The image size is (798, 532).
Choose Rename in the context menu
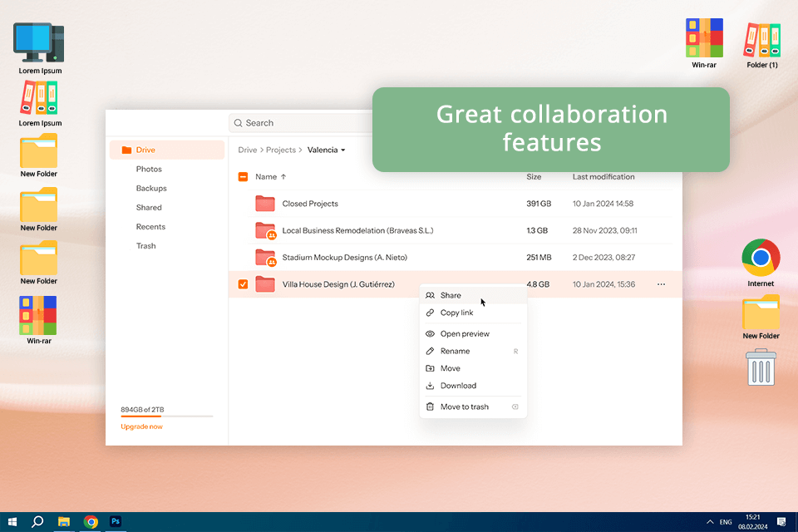[473, 352]
